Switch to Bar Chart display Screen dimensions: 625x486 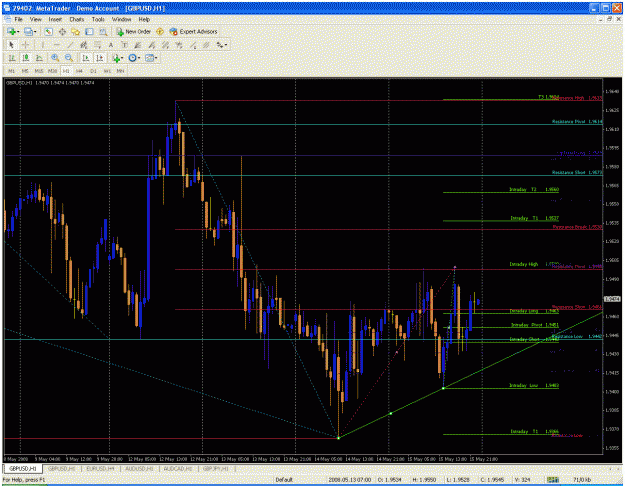(x=12, y=58)
